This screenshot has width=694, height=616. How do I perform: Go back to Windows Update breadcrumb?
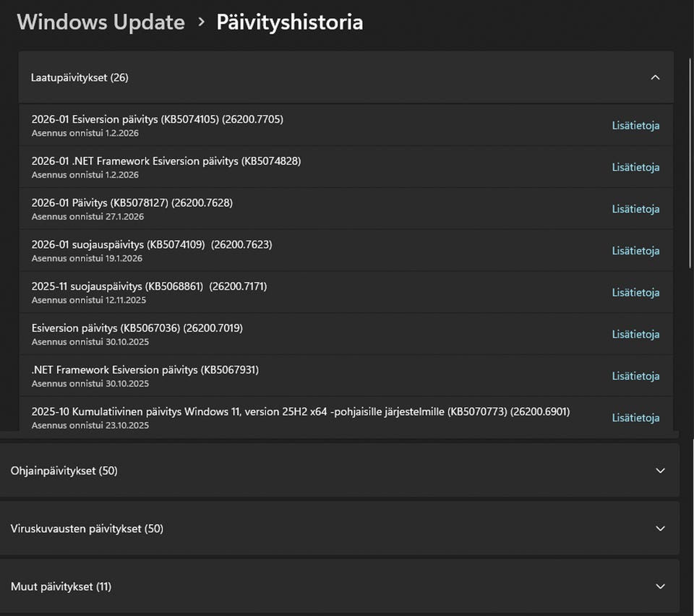pos(100,22)
